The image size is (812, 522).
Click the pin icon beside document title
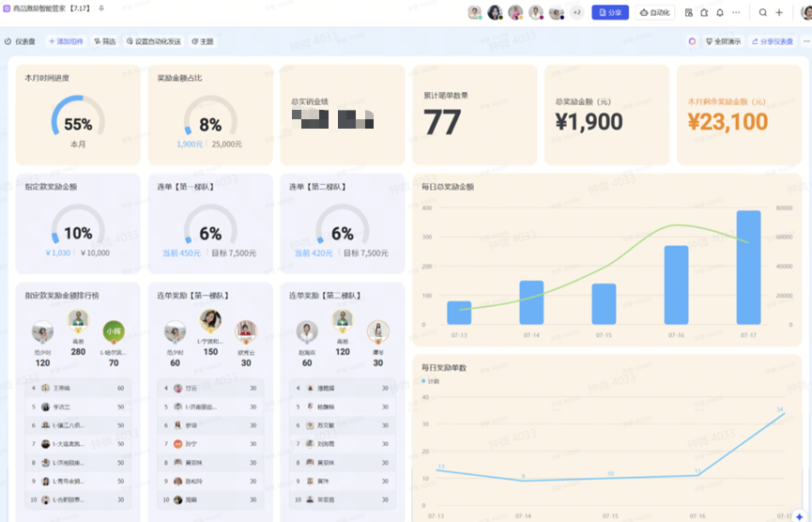pyautogui.click(x=101, y=8)
